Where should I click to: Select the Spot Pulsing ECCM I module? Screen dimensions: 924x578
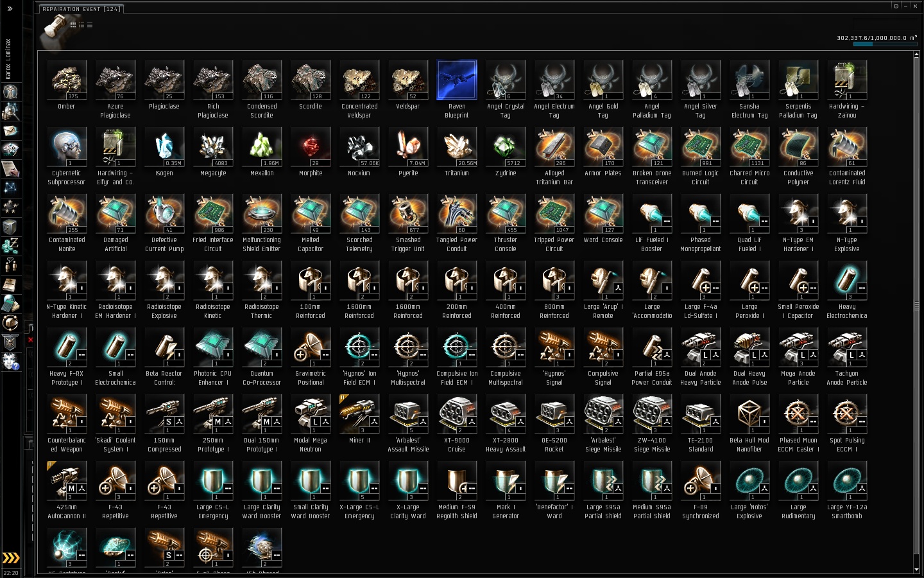pyautogui.click(x=847, y=424)
